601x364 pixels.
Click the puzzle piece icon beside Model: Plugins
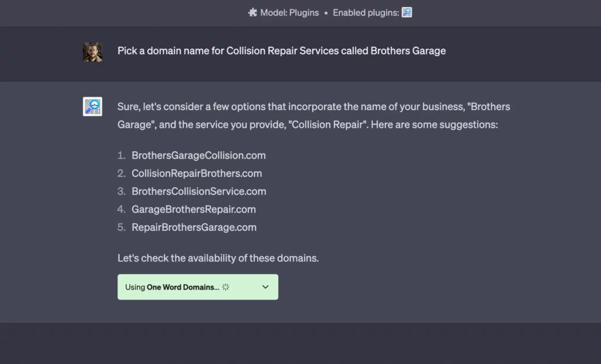point(253,12)
